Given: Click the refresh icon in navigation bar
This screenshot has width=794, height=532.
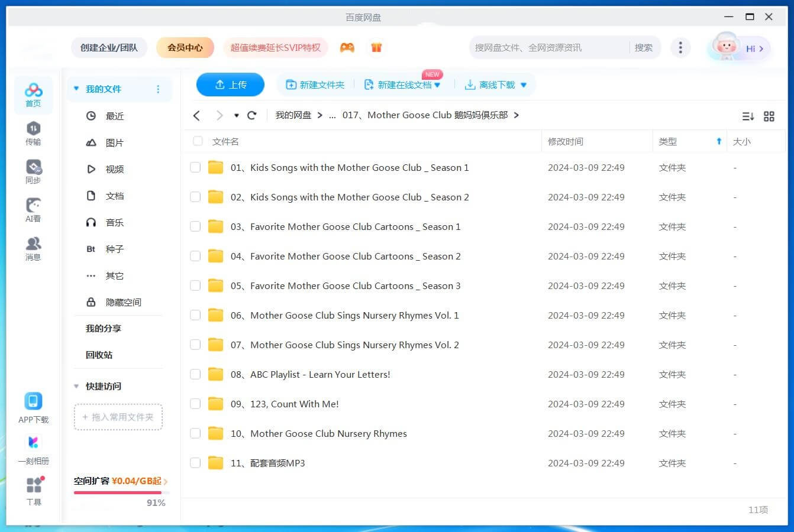Looking at the screenshot, I should [252, 115].
